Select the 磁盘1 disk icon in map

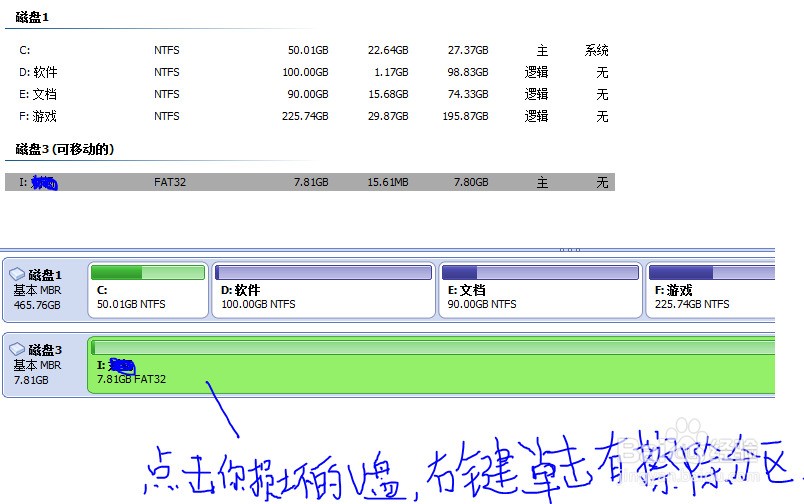(x=17, y=274)
